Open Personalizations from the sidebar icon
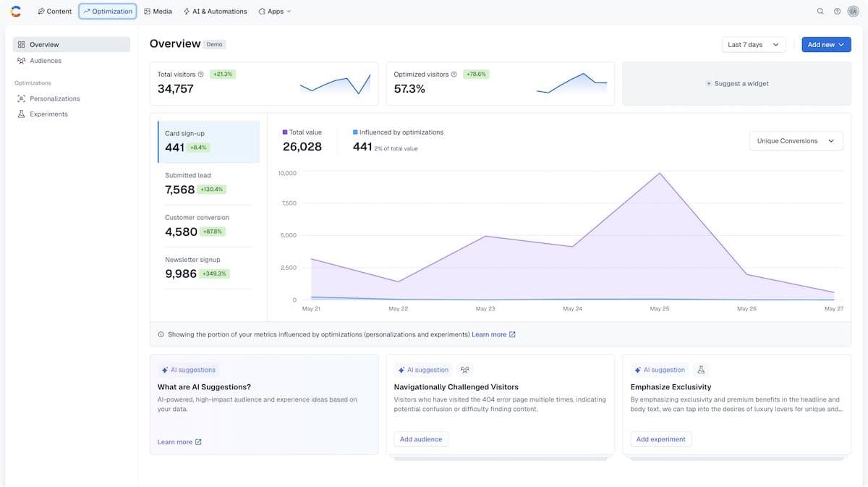The height and width of the screenshot is (487, 868). coord(20,97)
